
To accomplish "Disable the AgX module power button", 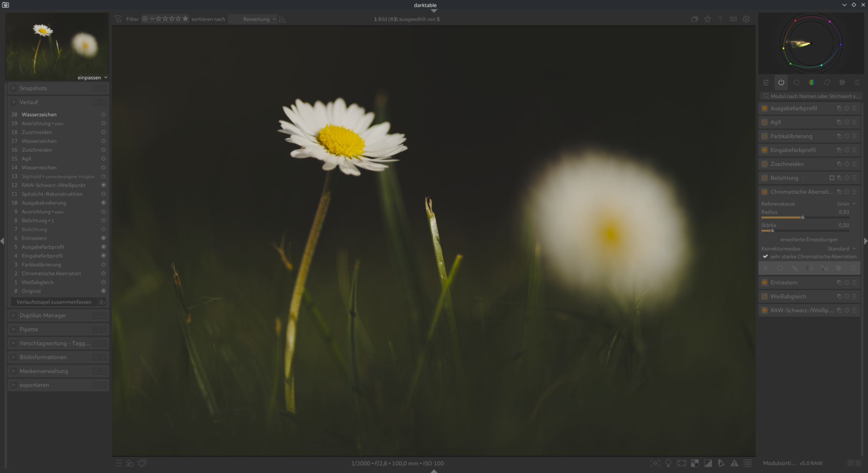I will [764, 122].
